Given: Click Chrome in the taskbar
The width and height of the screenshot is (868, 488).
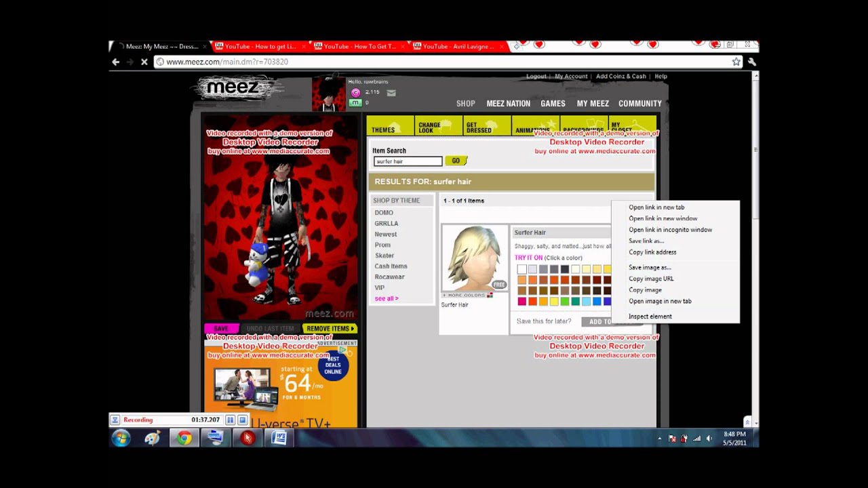Looking at the screenshot, I should point(184,439).
